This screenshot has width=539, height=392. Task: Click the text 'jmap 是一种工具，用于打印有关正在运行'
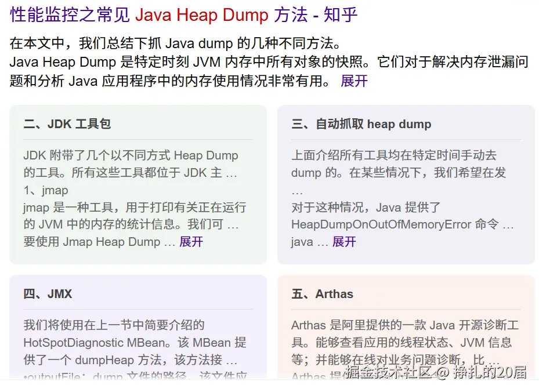click(x=135, y=207)
